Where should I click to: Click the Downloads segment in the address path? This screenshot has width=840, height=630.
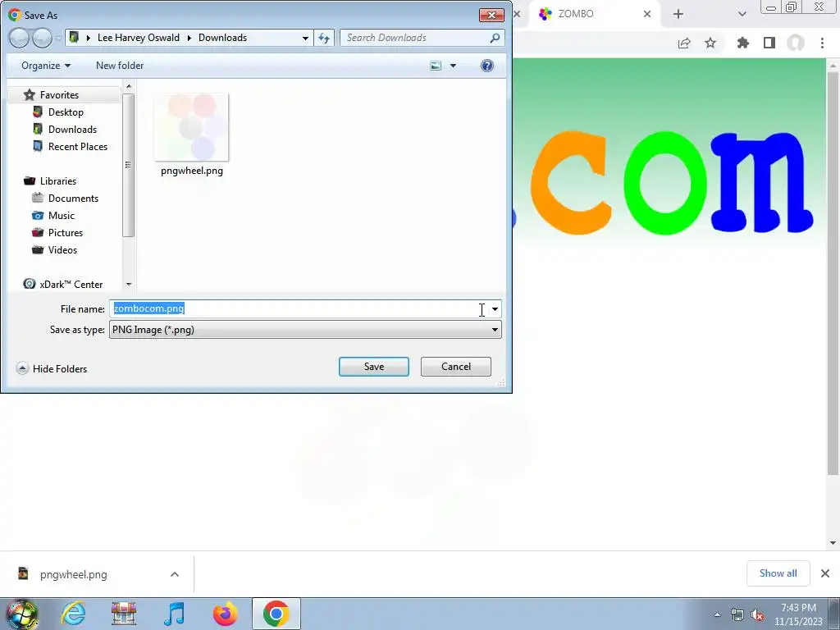tap(222, 38)
